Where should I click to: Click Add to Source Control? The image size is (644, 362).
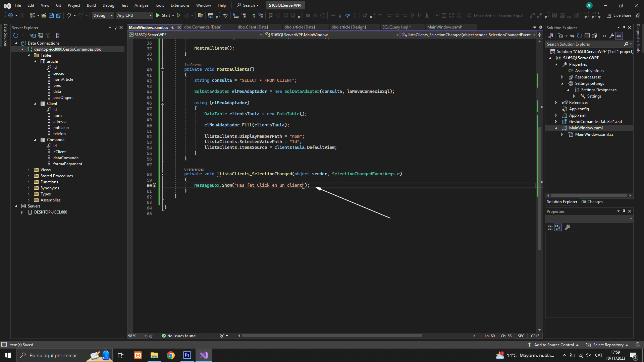[553, 345]
